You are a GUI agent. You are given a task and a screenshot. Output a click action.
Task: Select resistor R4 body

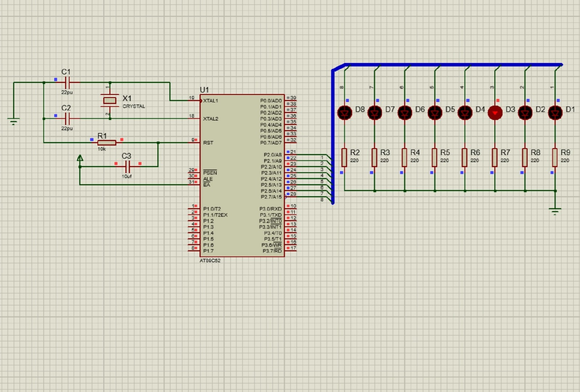(405, 157)
